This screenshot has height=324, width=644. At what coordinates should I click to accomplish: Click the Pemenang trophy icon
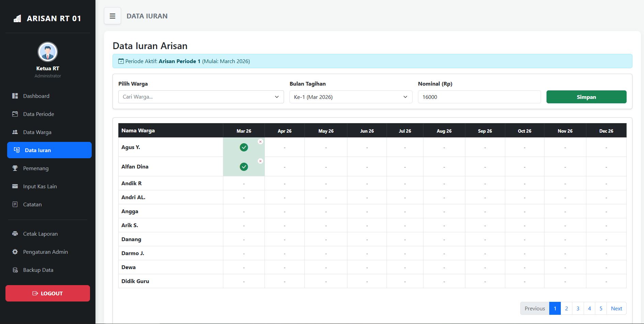click(15, 168)
